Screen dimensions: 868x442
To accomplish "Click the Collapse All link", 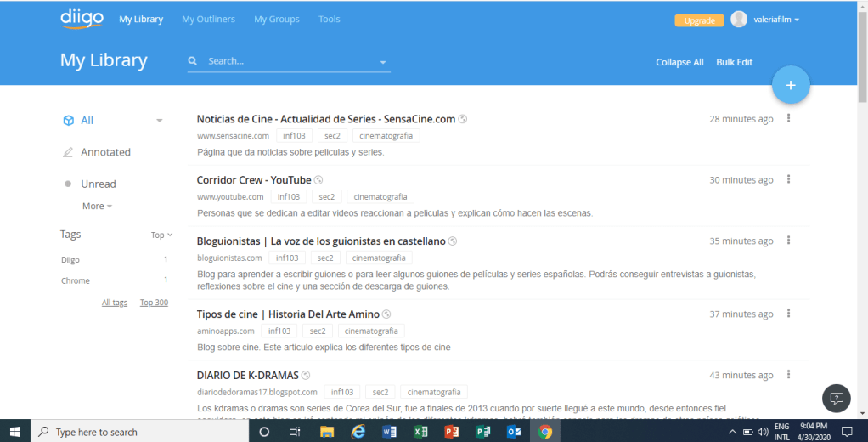I will tap(679, 62).
